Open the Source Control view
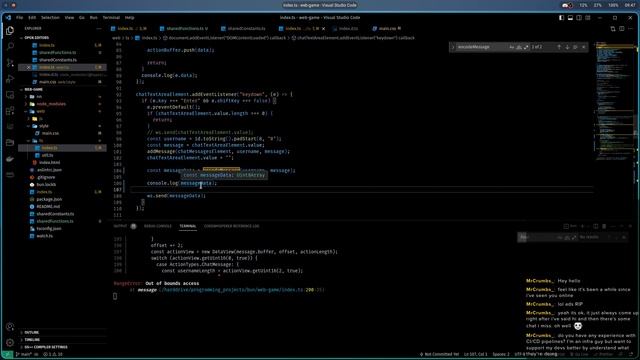Image resolution: width=640 pixels, height=360 pixels. click(x=10, y=62)
